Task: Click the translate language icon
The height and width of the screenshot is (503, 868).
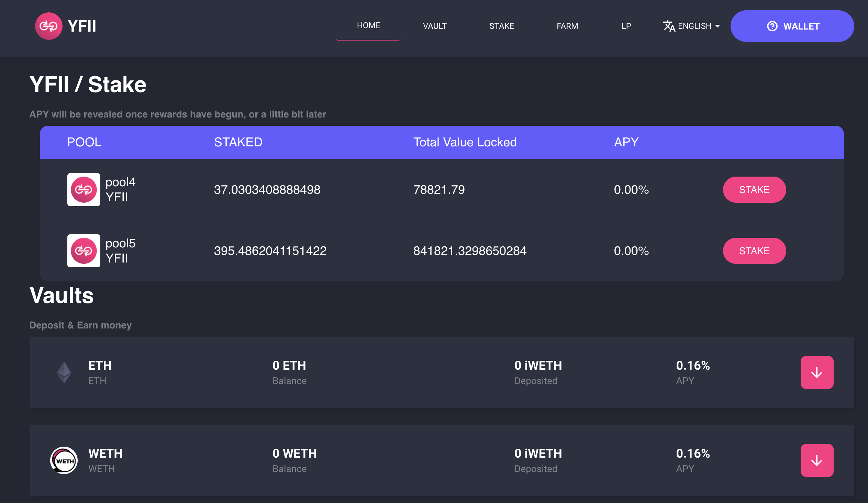Action: (x=669, y=26)
